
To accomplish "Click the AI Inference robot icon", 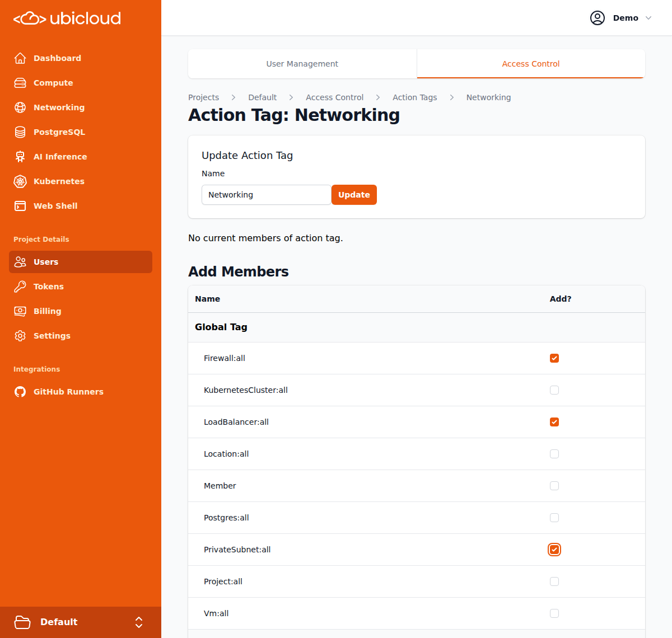I will pyautogui.click(x=20, y=157).
